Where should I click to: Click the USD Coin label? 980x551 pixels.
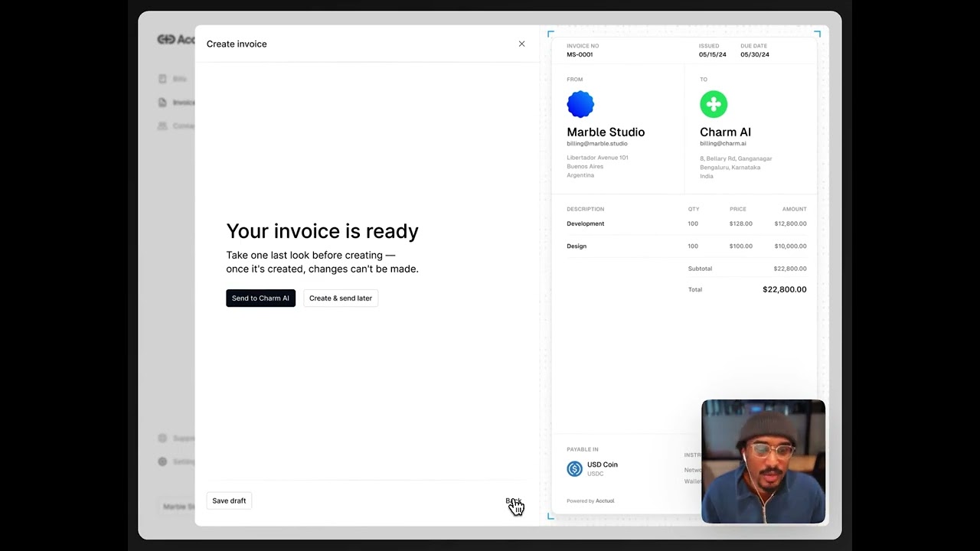coord(603,465)
